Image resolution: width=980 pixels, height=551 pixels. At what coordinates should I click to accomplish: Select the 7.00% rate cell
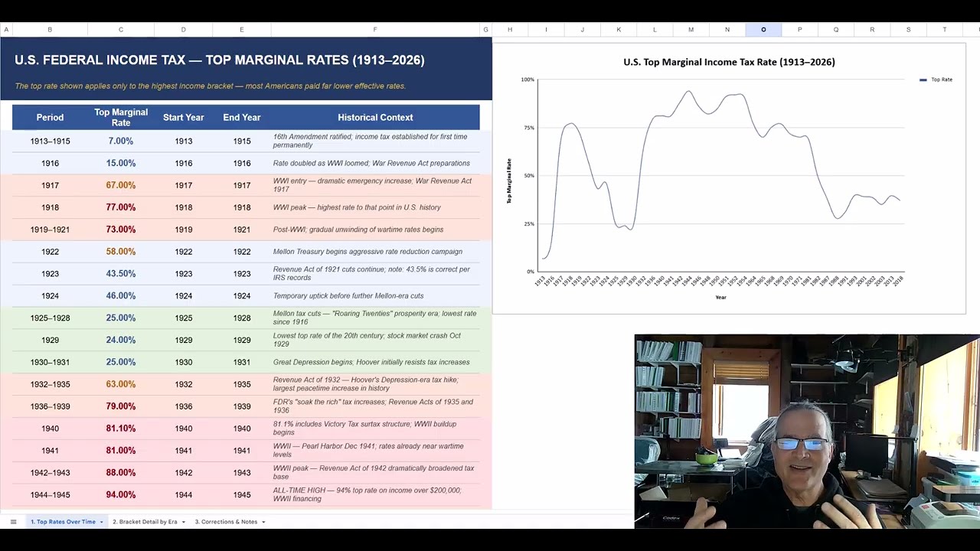(x=121, y=141)
